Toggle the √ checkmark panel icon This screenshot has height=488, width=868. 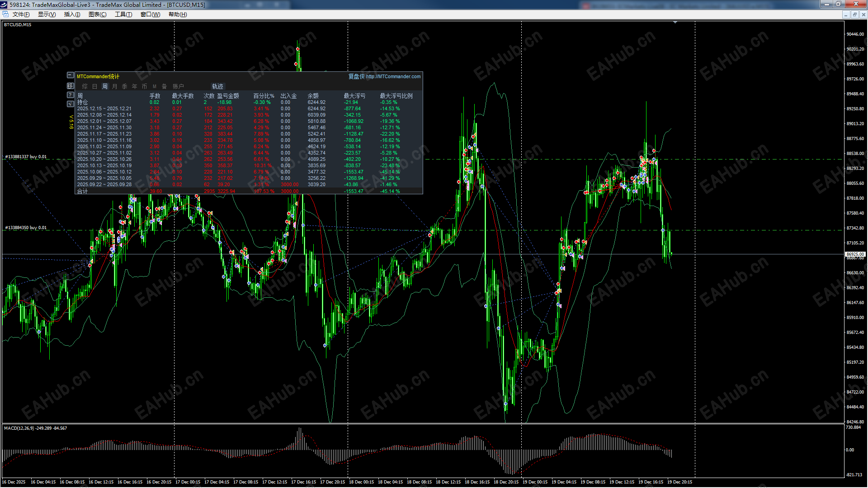tap(70, 104)
